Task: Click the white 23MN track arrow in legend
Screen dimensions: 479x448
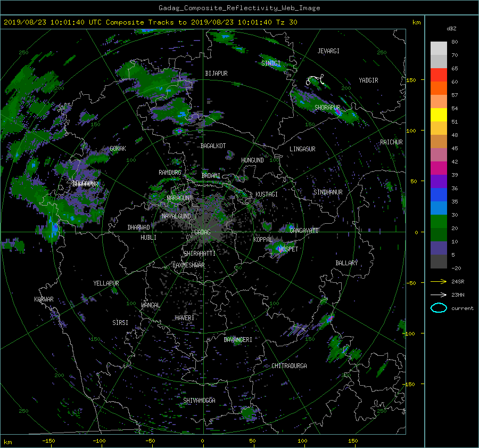Action: pyautogui.click(x=439, y=295)
